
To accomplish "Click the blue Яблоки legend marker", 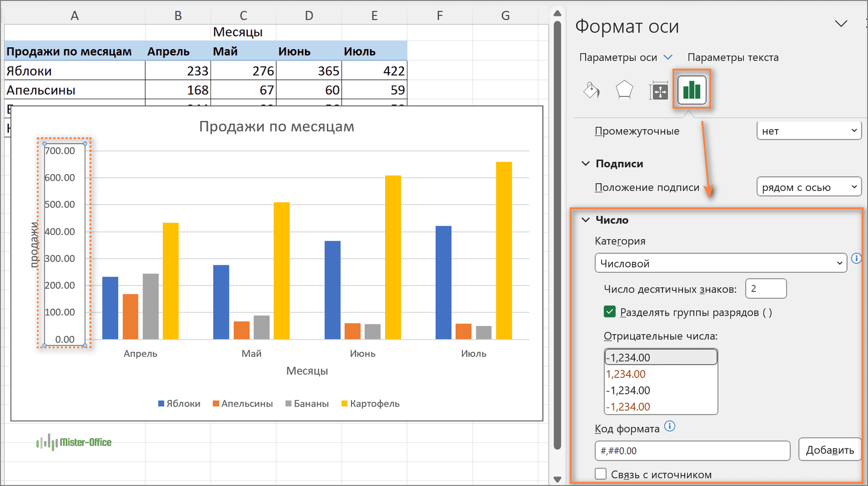I will tap(161, 404).
